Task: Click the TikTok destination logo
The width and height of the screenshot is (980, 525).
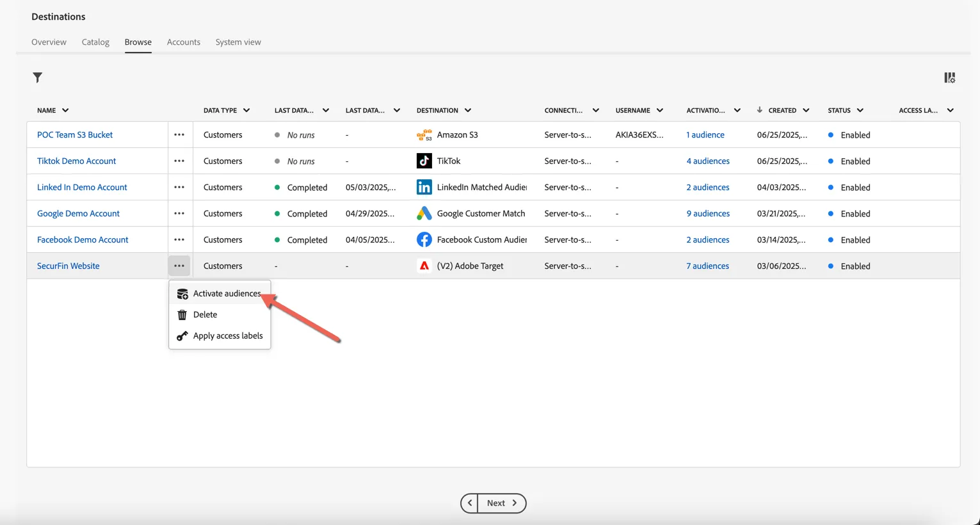Action: (x=424, y=161)
